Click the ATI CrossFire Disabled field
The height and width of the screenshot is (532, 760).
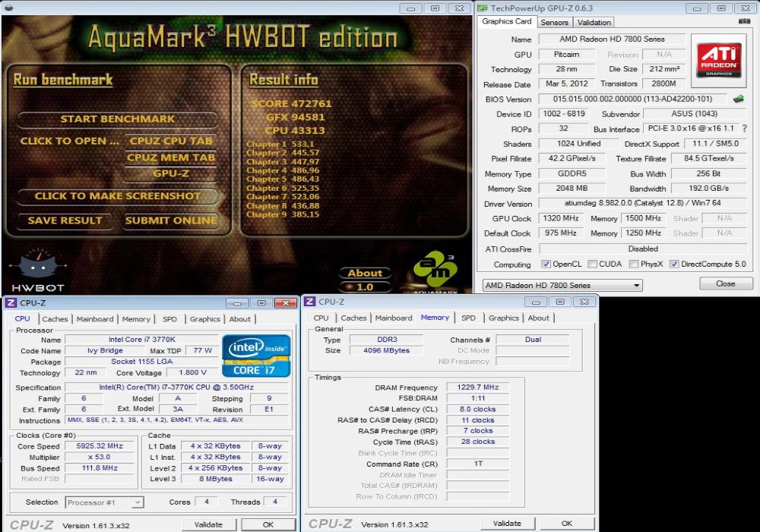[x=643, y=249]
